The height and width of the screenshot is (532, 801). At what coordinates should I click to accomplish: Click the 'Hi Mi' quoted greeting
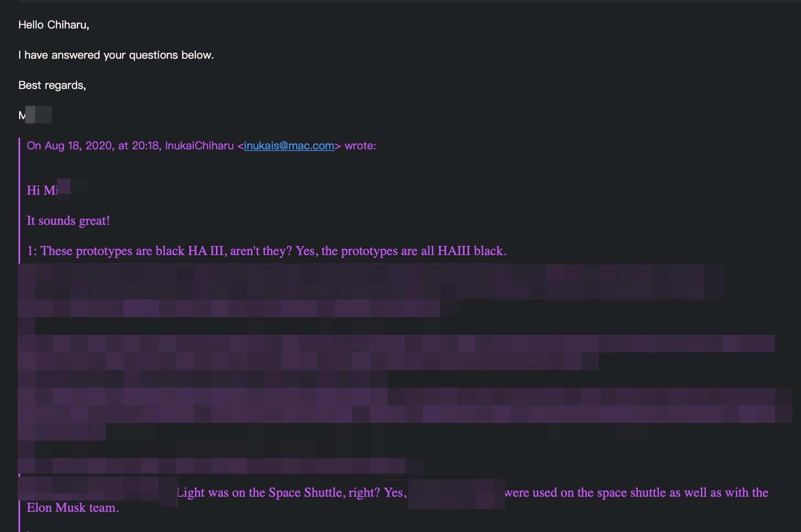click(x=48, y=190)
